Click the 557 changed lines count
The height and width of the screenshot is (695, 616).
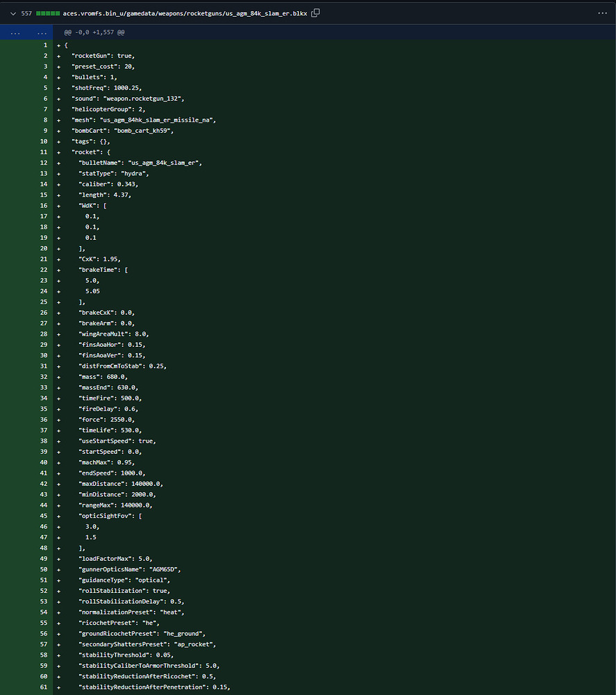(x=27, y=13)
